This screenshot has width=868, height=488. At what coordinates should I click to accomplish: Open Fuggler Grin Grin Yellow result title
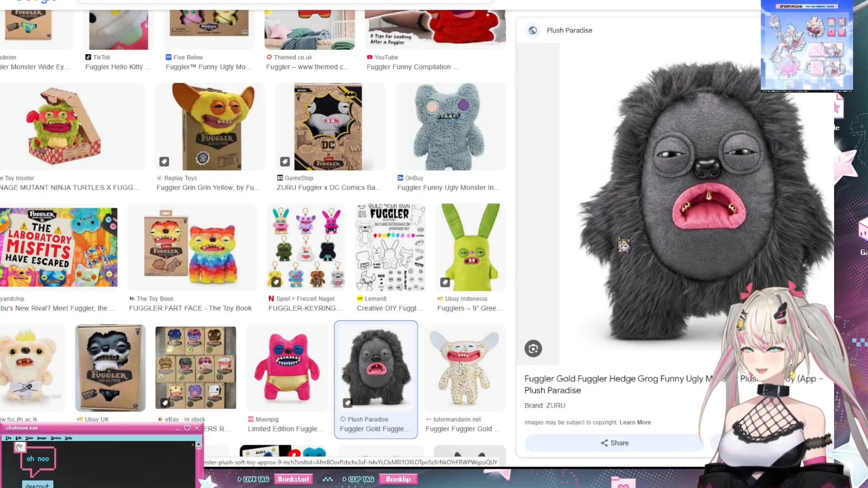click(x=208, y=187)
